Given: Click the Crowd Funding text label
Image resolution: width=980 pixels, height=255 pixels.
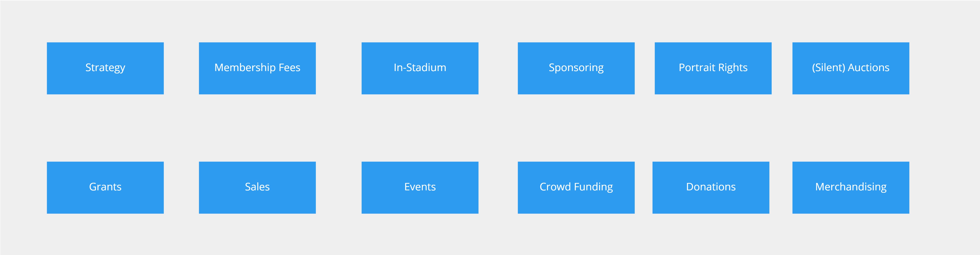Looking at the screenshot, I should coord(576,187).
